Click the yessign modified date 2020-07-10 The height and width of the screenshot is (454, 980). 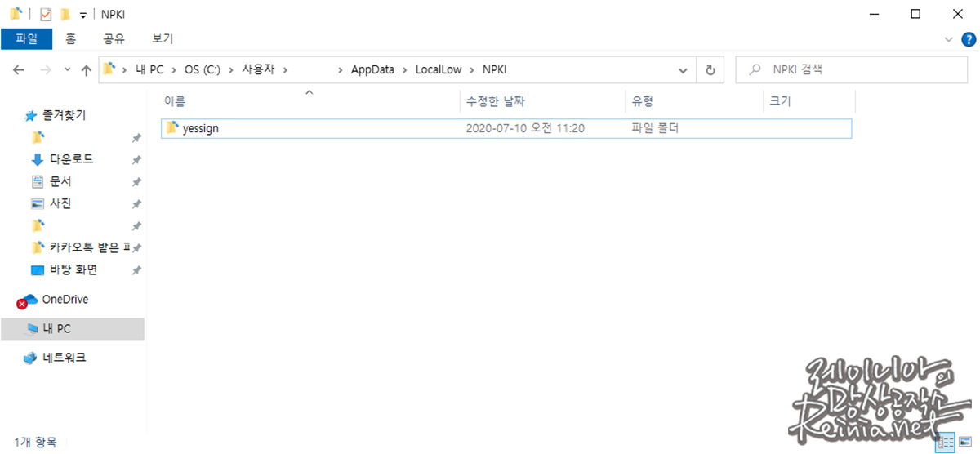point(525,128)
